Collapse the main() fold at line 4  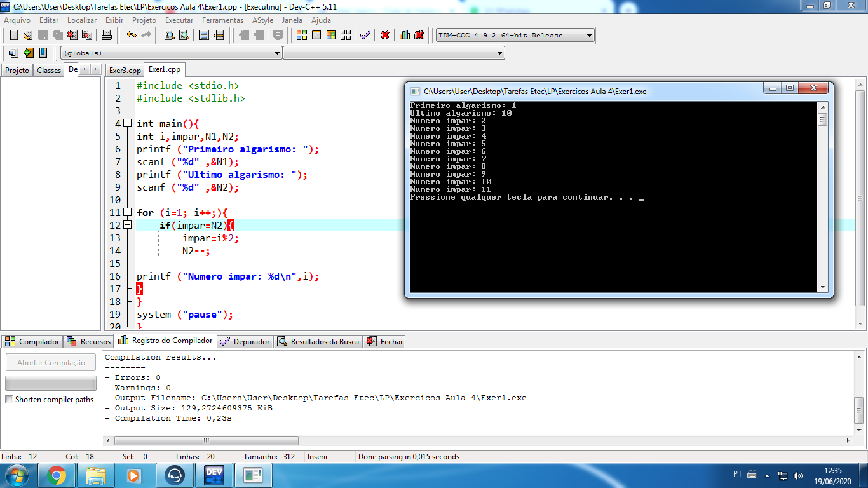click(127, 123)
